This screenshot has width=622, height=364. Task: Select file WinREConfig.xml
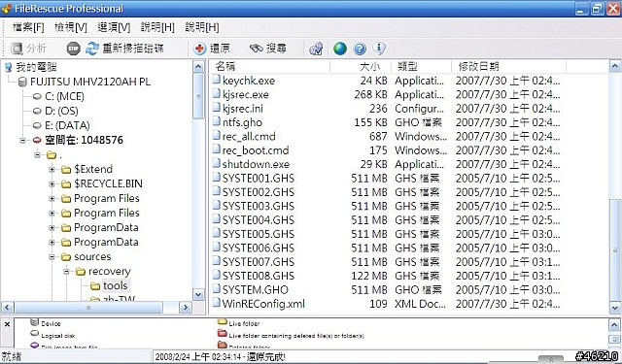[x=263, y=304]
